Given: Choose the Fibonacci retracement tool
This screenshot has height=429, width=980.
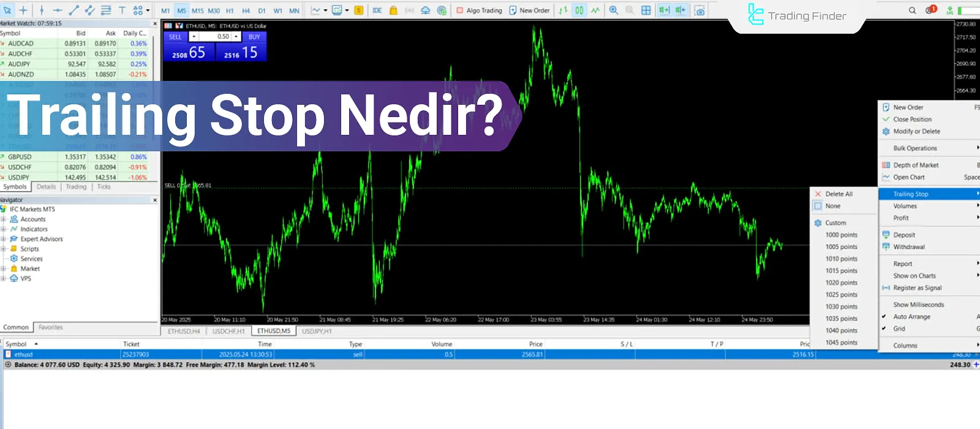Looking at the screenshot, I should click(106, 10).
